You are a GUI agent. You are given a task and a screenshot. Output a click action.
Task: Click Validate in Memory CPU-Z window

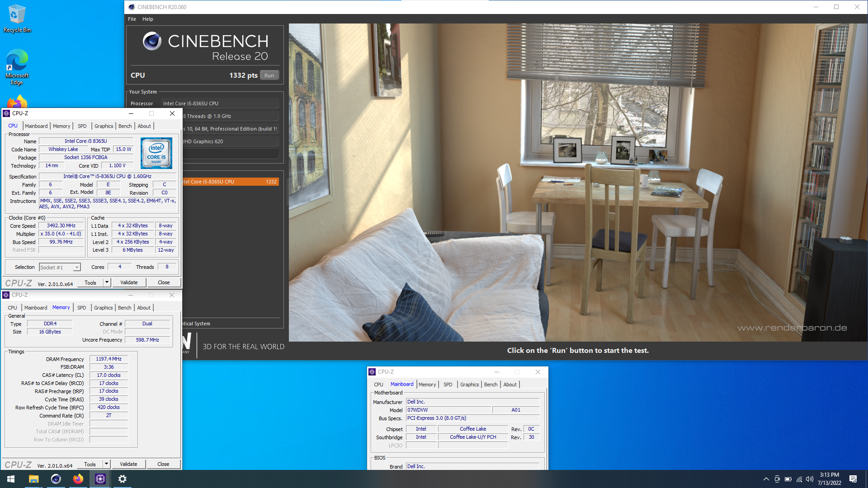[128, 465]
